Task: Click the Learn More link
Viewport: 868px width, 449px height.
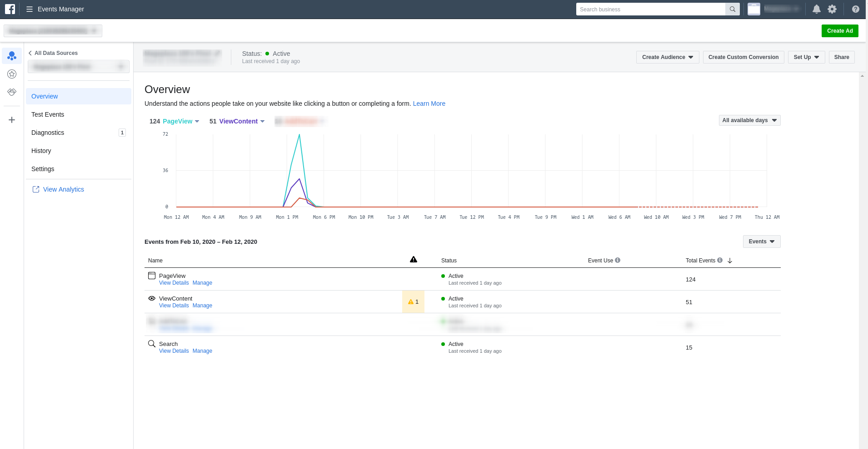Action: click(x=429, y=104)
